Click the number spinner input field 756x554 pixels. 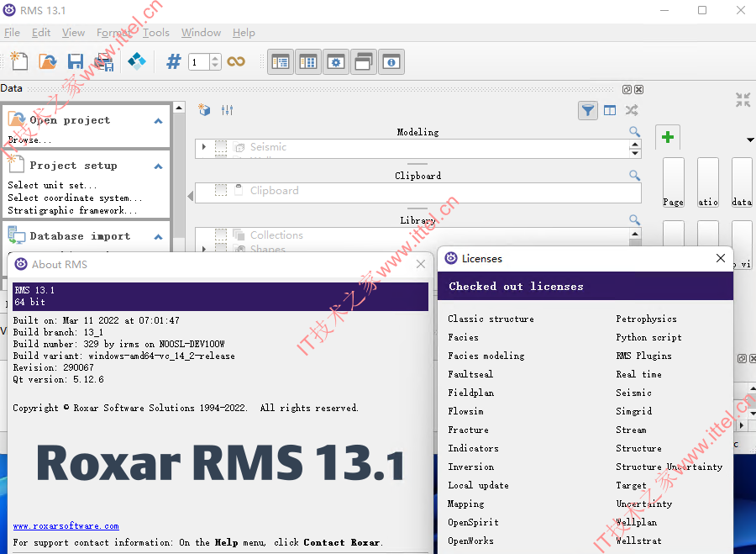point(199,61)
